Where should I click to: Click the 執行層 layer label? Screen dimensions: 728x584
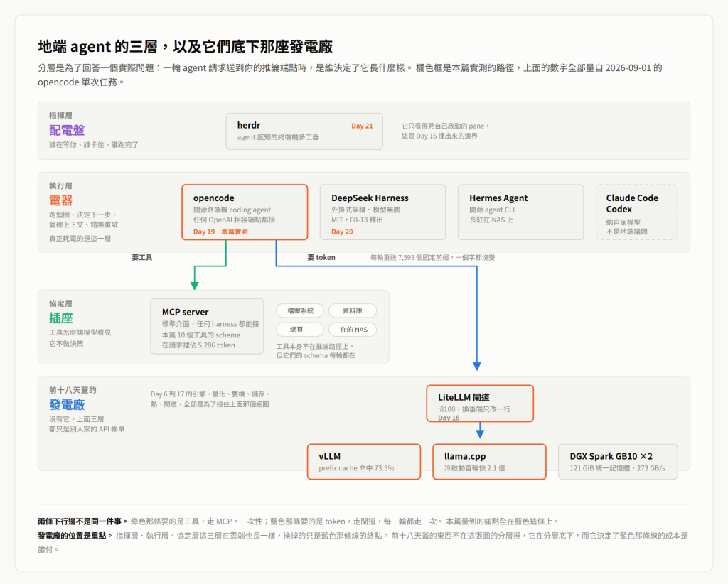(x=61, y=186)
